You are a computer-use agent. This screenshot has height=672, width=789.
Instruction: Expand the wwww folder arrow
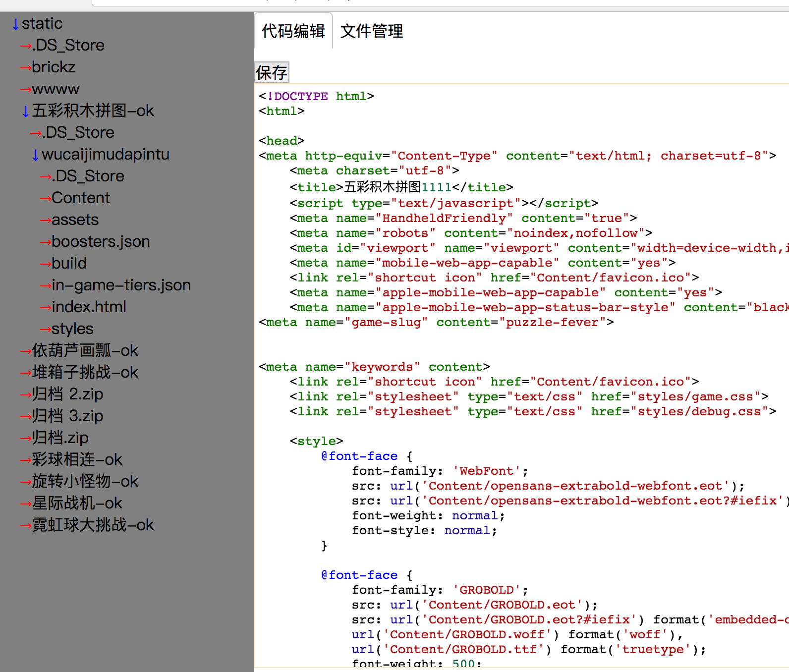(x=26, y=89)
